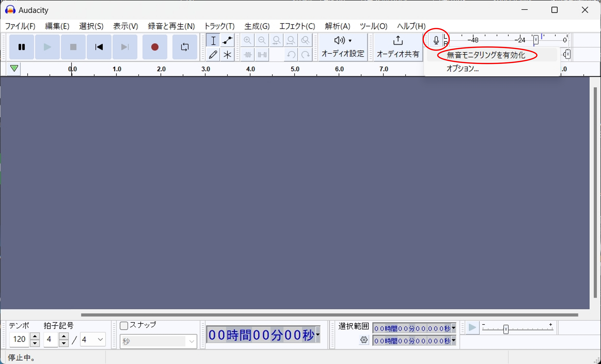
Task: Click the Play transport button
Action: tap(47, 47)
